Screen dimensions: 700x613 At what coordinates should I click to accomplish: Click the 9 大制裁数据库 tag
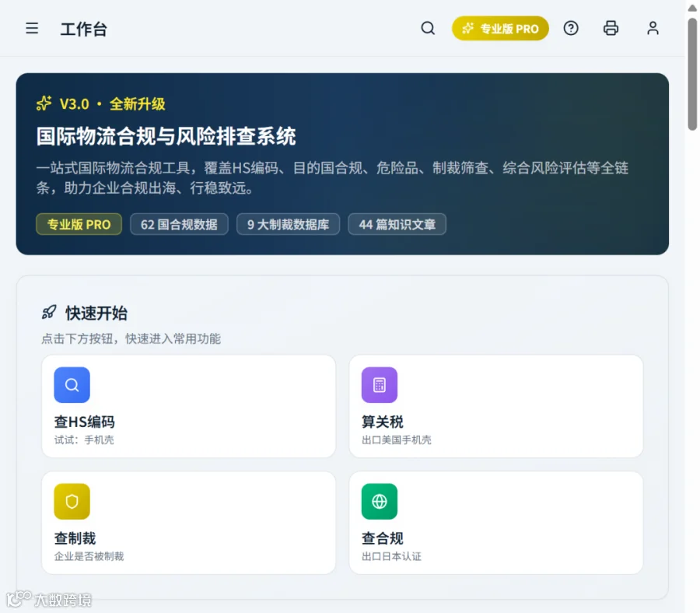pos(288,224)
